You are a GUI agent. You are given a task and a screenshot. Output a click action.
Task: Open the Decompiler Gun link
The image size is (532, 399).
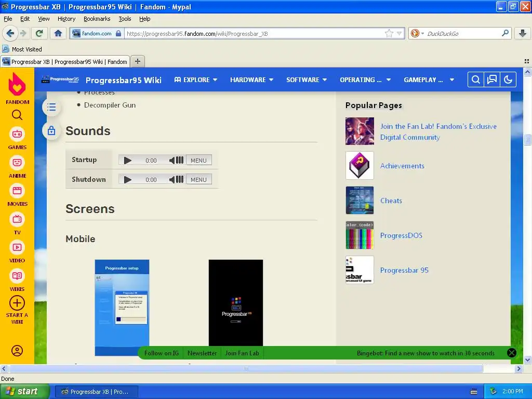pyautogui.click(x=110, y=105)
